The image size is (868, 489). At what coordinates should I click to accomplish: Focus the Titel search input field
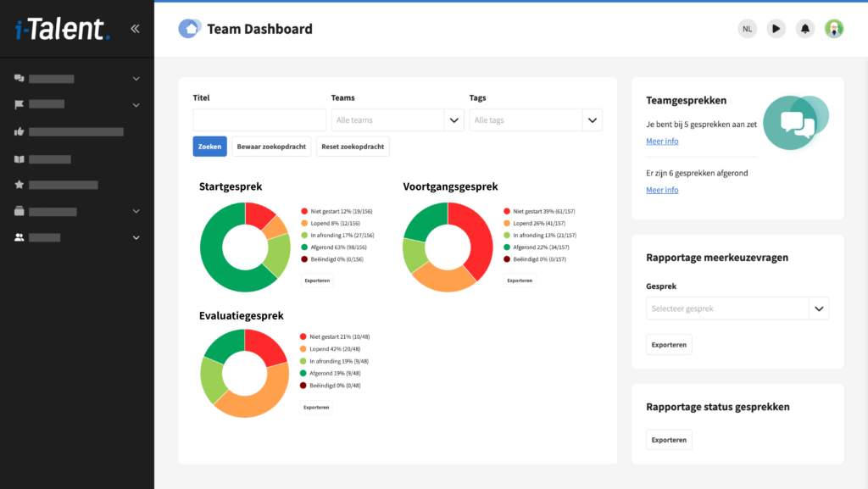(x=259, y=120)
